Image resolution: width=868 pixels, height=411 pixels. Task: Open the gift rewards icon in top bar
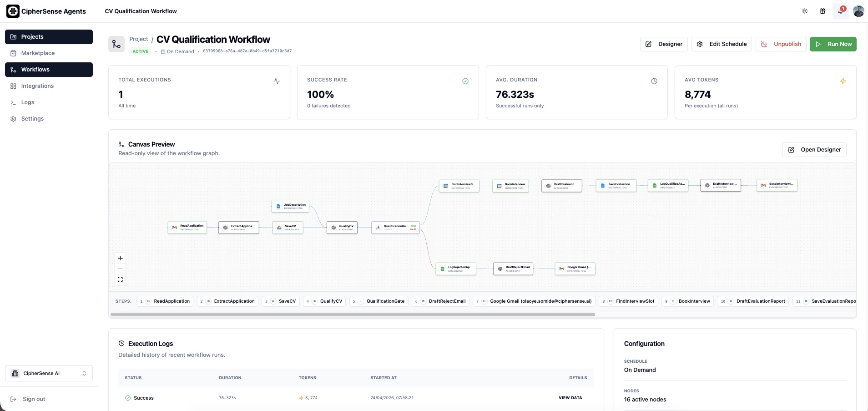(822, 11)
